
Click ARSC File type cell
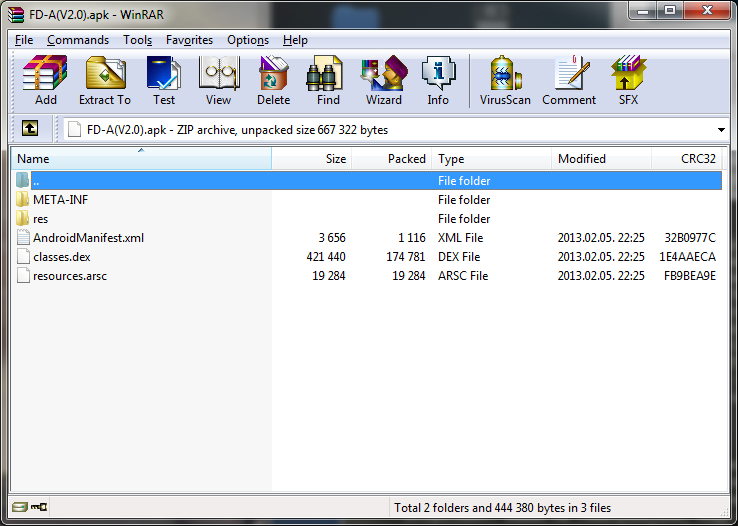click(463, 276)
